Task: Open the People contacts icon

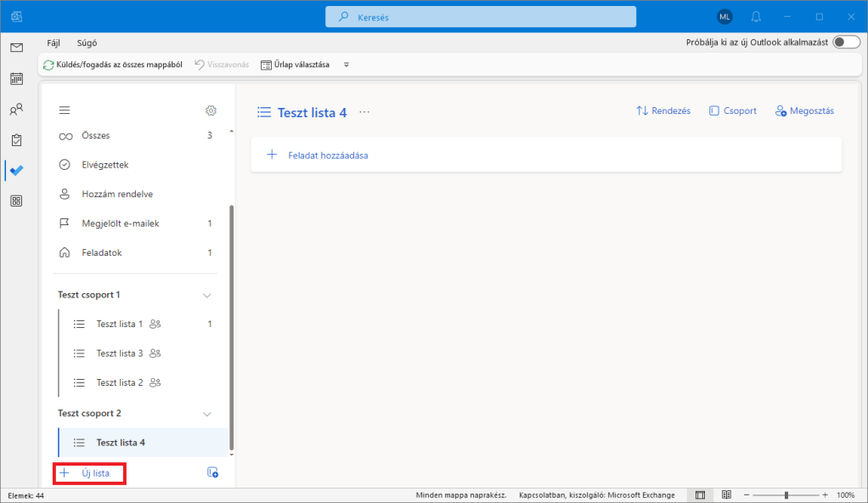Action: (x=16, y=110)
